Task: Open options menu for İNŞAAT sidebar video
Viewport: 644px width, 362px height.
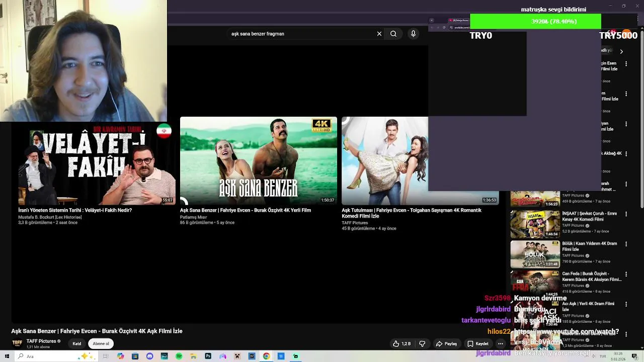Action: click(626, 214)
